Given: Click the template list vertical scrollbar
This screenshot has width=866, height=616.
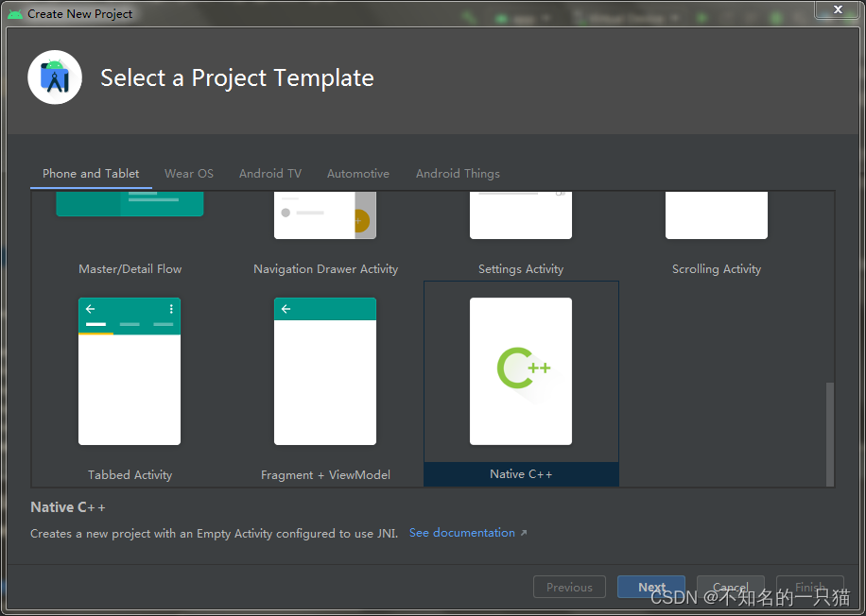Looking at the screenshot, I should (x=829, y=434).
